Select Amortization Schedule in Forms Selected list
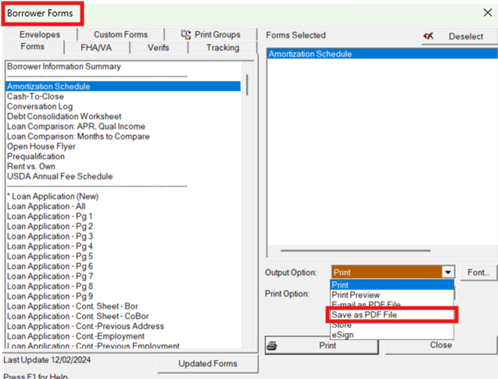The height and width of the screenshot is (379, 498). pyautogui.click(x=383, y=54)
